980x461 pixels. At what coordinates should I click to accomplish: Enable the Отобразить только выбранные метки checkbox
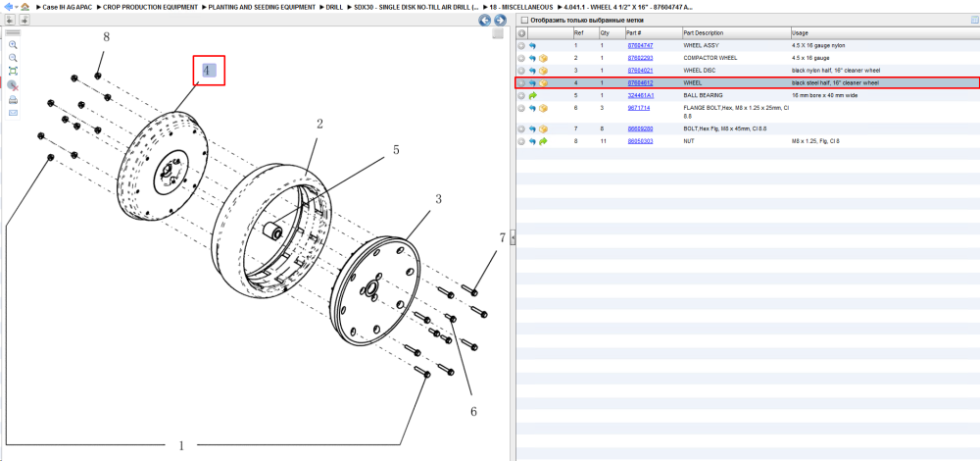[524, 20]
